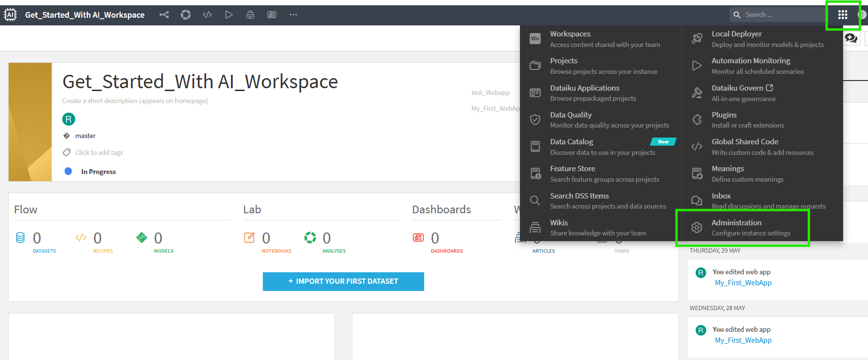Open Local Deployer menu entry
This screenshot has height=360, width=868.
(x=762, y=39)
